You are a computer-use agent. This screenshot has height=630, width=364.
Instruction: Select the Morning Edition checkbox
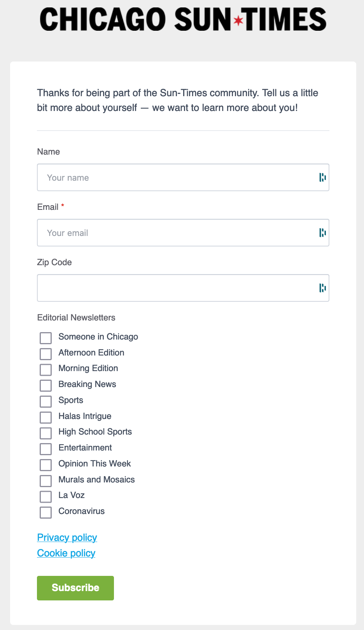tap(46, 370)
